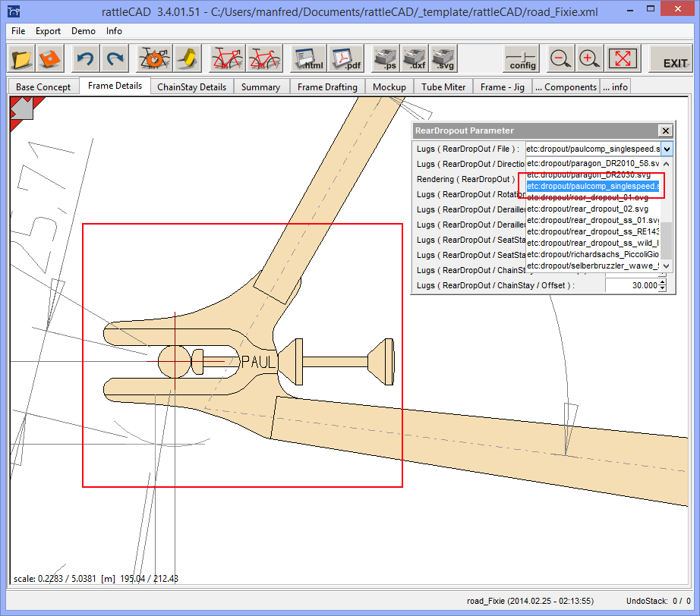
Task: Save project with the orange floppy disk icon
Action: point(50,58)
